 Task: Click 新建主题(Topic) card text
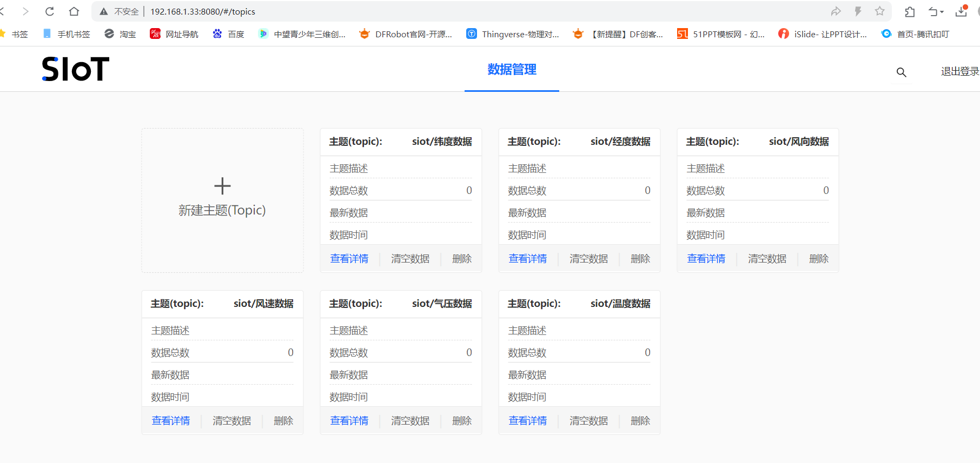[222, 210]
